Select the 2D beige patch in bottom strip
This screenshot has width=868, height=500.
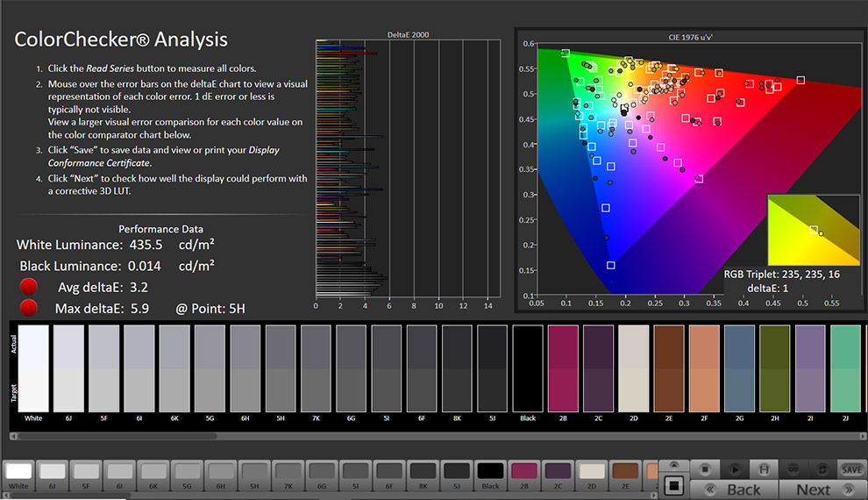coord(592,475)
